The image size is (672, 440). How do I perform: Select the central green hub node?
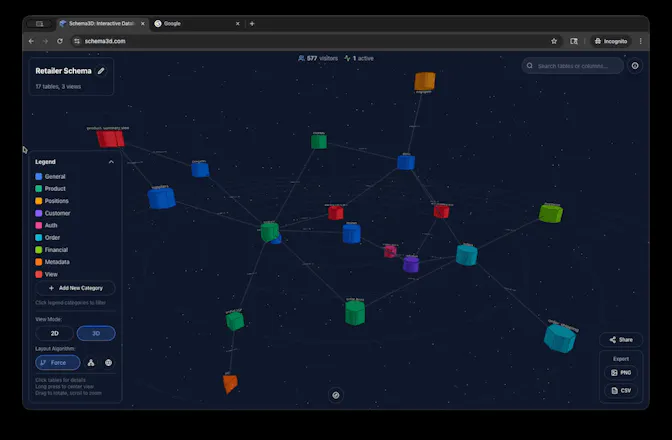tap(270, 232)
